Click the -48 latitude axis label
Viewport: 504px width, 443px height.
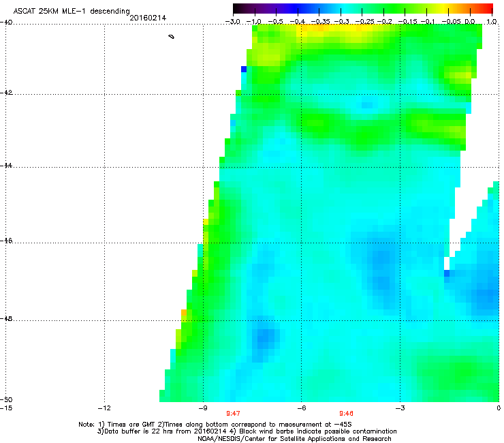click(x=6, y=318)
